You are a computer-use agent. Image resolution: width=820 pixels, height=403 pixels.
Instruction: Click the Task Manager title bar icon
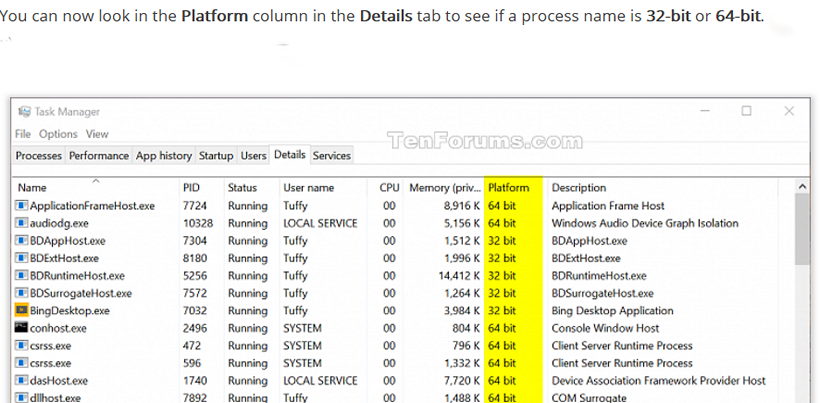23,112
